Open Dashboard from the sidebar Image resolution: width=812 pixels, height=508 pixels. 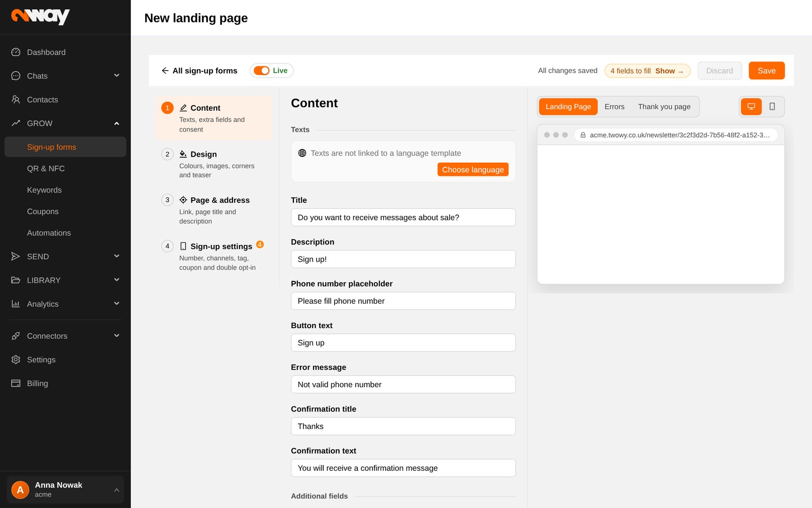(x=65, y=52)
